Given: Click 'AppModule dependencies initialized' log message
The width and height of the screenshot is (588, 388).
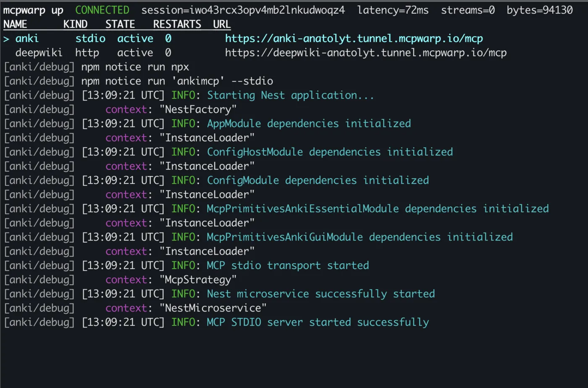Looking at the screenshot, I should (309, 124).
